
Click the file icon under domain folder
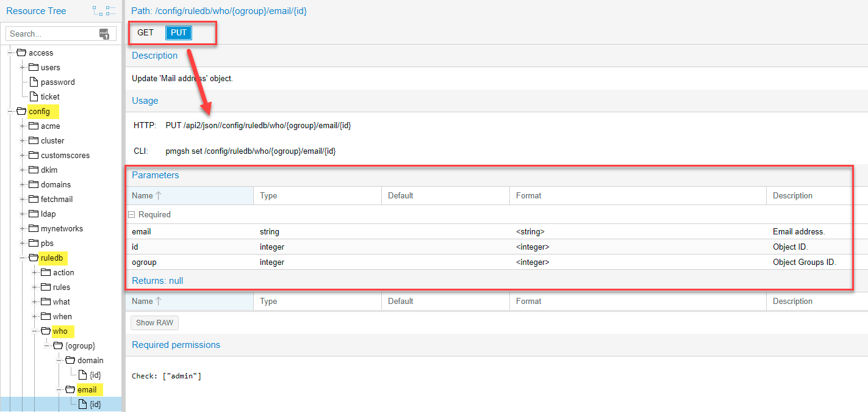82,375
